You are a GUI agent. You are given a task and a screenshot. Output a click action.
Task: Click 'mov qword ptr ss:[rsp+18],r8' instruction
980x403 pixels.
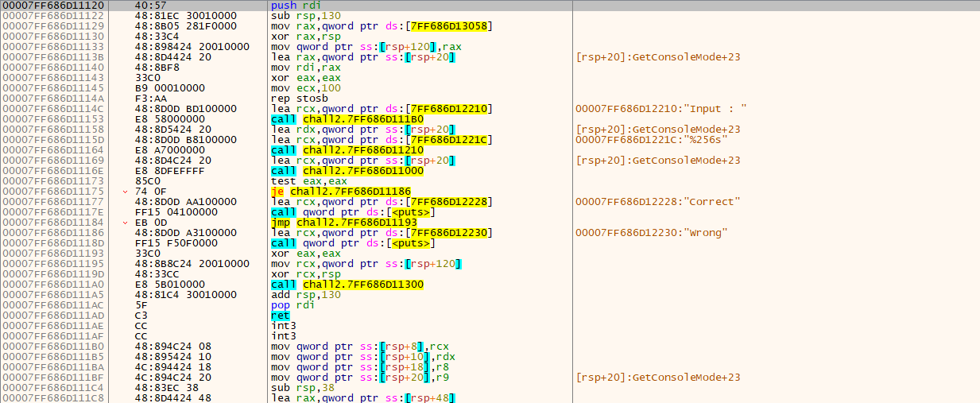pos(360,367)
